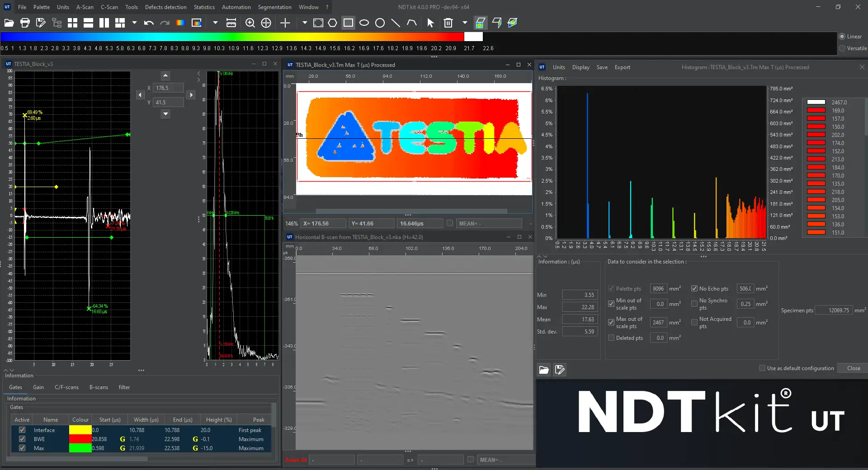Open the dropdown arrow before shape tools

304,23
